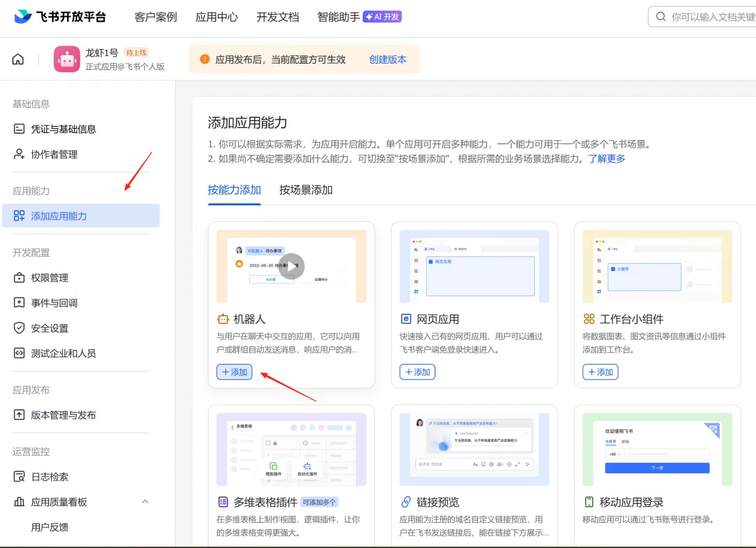The width and height of the screenshot is (756, 548).
Task: Click the 添加应用能力 grid icon in the sidebar
Action: (x=19, y=216)
